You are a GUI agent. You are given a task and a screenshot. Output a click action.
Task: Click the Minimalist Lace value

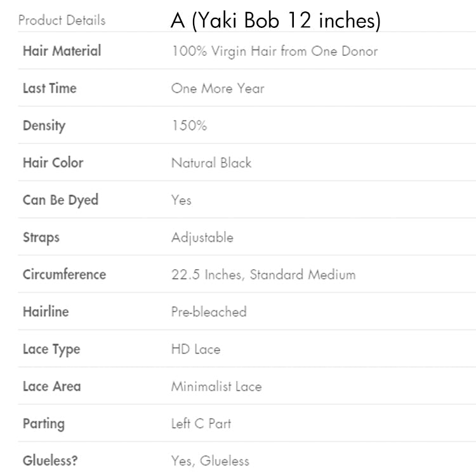(216, 387)
